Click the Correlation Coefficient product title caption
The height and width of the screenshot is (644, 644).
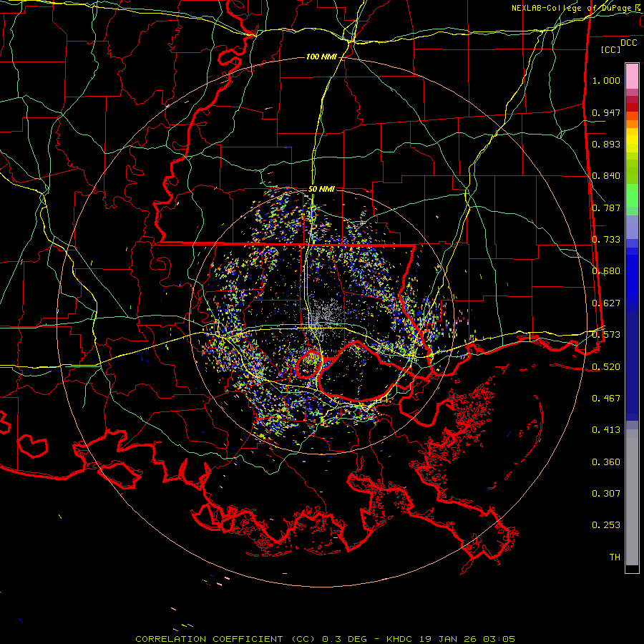[x=325, y=639]
